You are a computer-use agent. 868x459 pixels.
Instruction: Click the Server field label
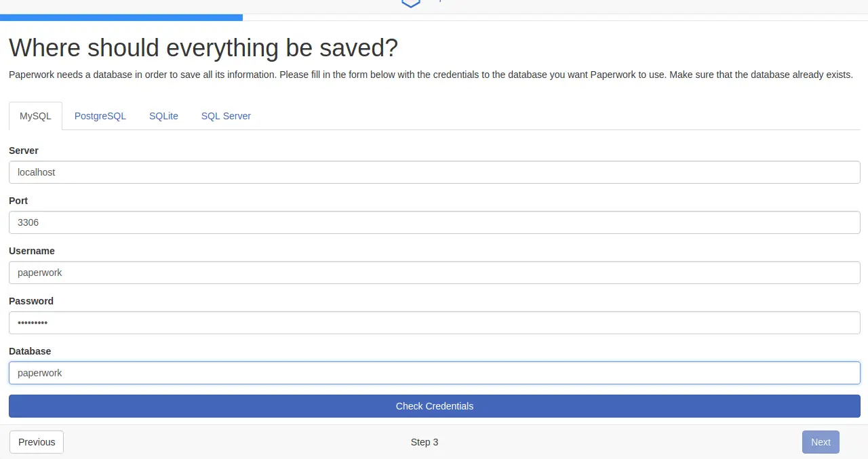[24, 151]
